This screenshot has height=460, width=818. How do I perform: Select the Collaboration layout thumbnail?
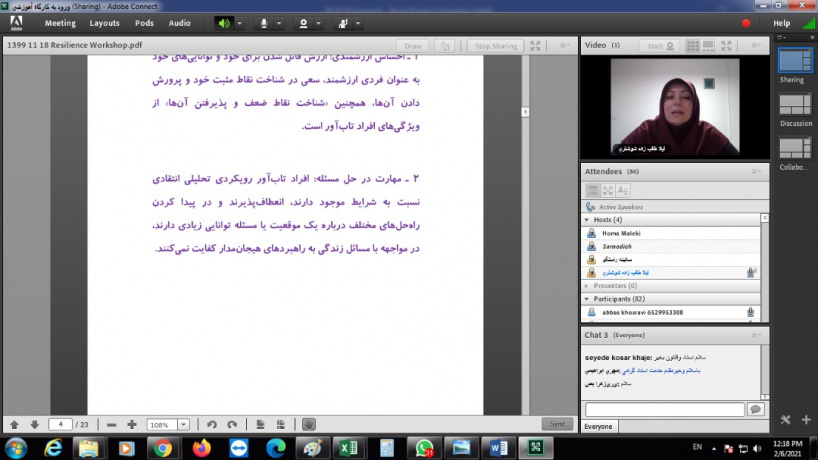coord(795,149)
